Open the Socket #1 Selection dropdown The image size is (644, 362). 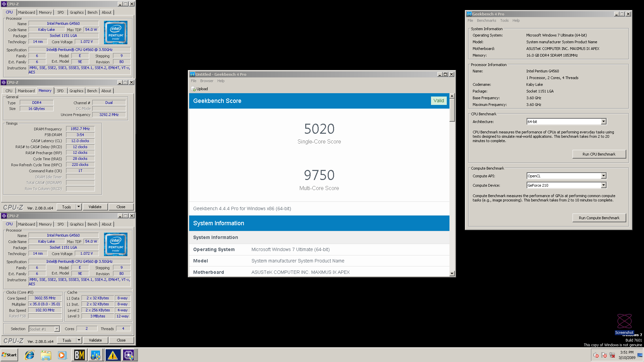coord(57,329)
